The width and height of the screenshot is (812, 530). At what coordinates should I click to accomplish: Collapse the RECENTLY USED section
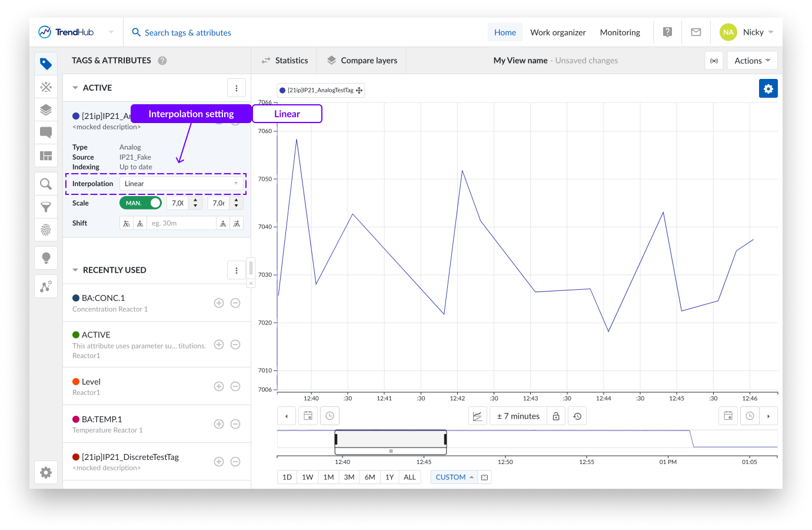(75, 270)
